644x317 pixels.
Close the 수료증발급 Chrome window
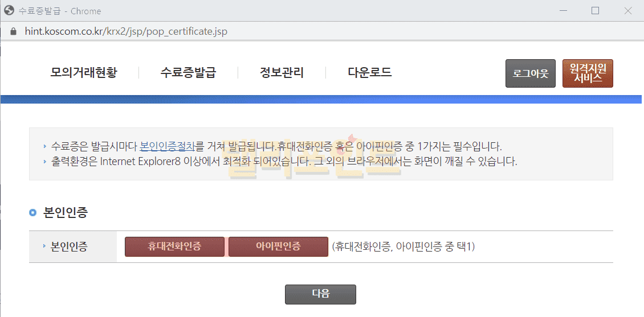tap(627, 11)
